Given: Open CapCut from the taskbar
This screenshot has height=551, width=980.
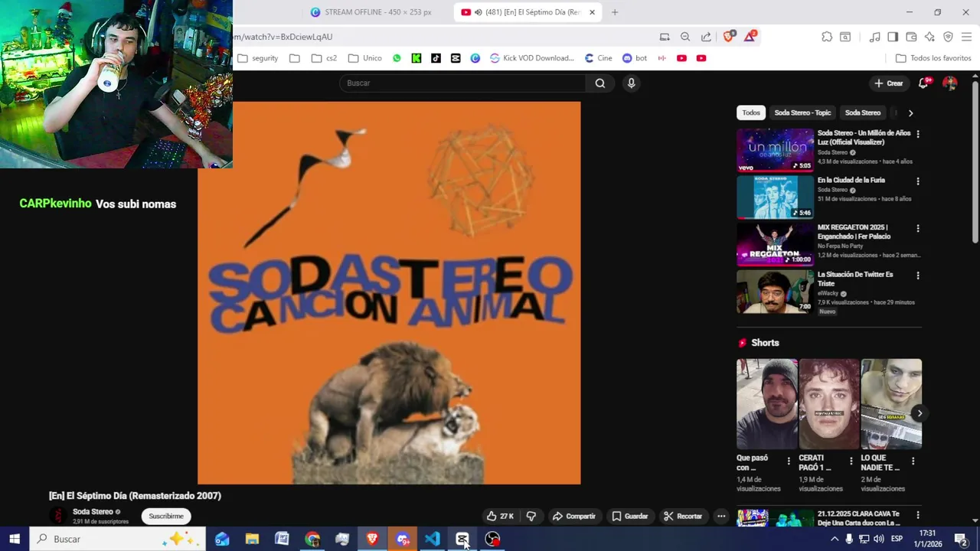Looking at the screenshot, I should point(462,539).
